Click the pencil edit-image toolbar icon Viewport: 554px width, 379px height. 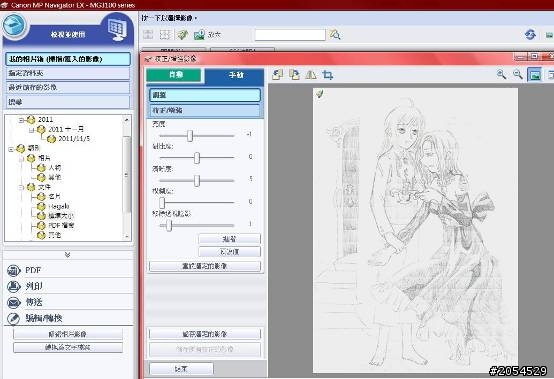pos(182,35)
